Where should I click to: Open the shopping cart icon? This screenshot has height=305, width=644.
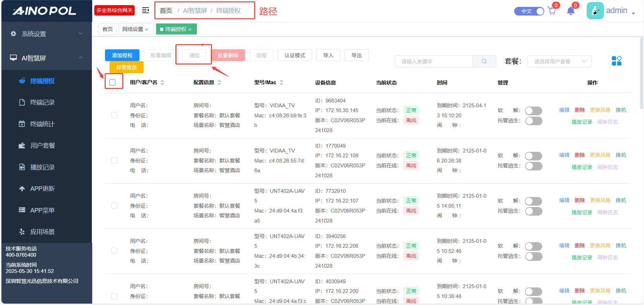(551, 11)
